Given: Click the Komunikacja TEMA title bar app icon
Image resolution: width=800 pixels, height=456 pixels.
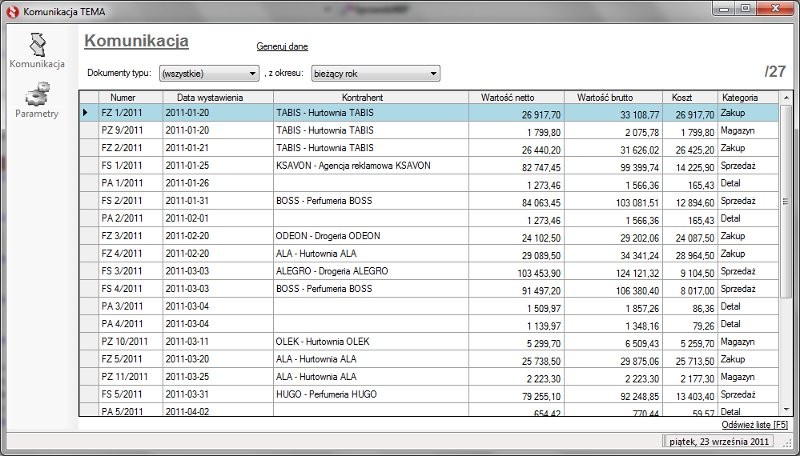Looking at the screenshot, I should coord(12,9).
